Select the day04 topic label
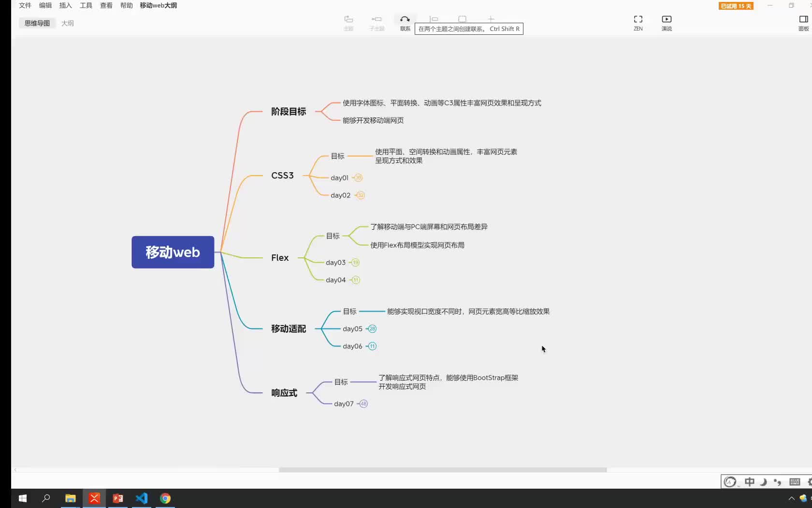The image size is (812, 508). [x=335, y=280]
